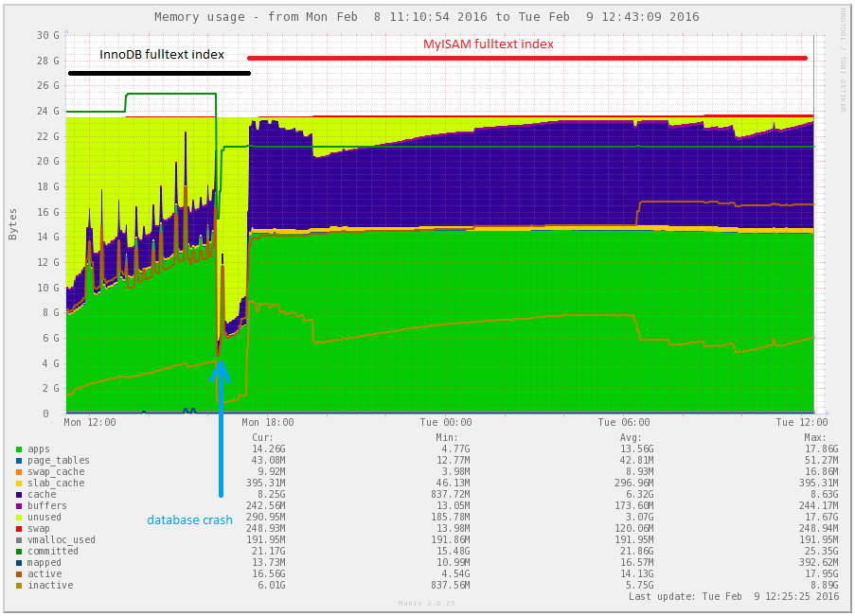Click the red swap legend swatch
The image size is (855, 616).
click(x=19, y=529)
